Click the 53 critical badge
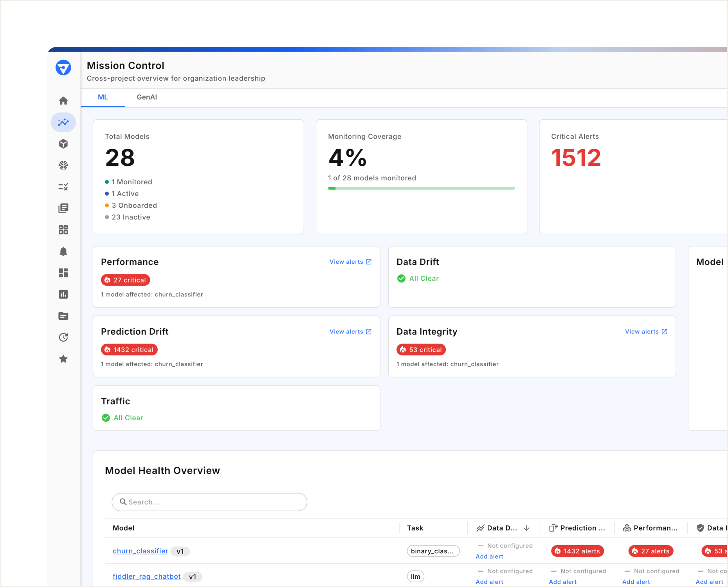The height and width of the screenshot is (587, 728). [421, 349]
